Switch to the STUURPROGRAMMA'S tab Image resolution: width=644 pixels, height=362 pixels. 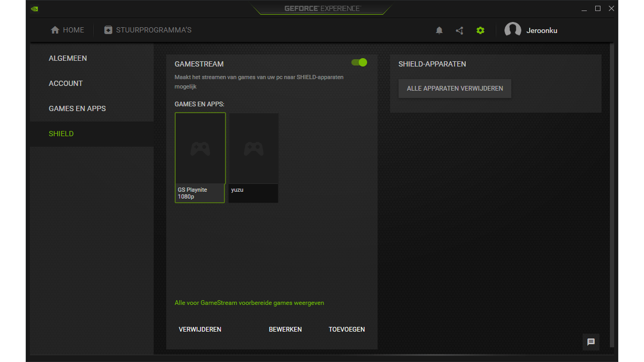pos(148,30)
